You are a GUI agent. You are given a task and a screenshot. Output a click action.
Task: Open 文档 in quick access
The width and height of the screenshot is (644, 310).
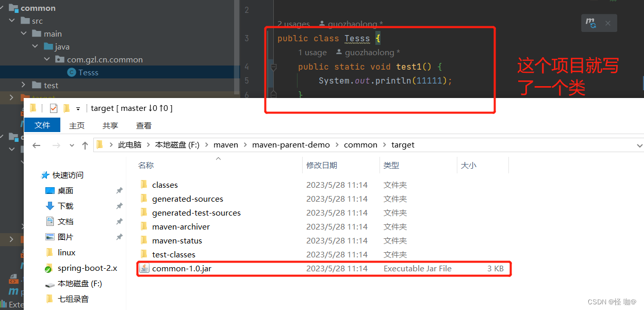click(x=65, y=221)
